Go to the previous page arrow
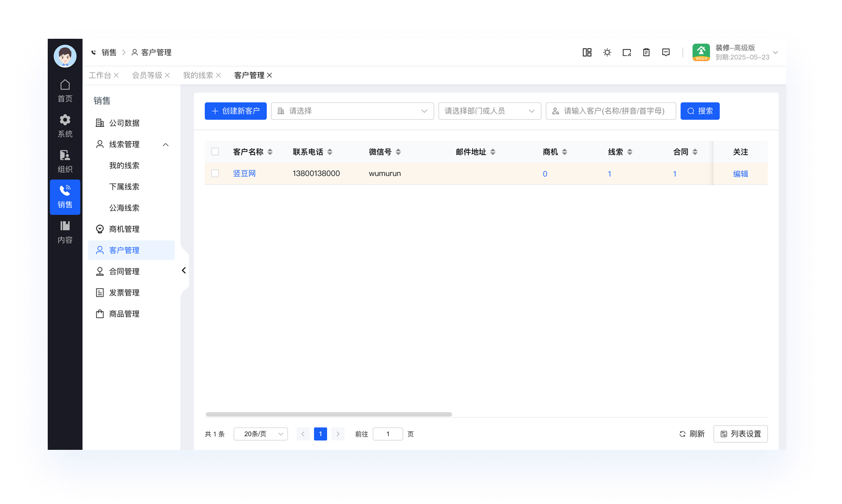 tap(303, 434)
